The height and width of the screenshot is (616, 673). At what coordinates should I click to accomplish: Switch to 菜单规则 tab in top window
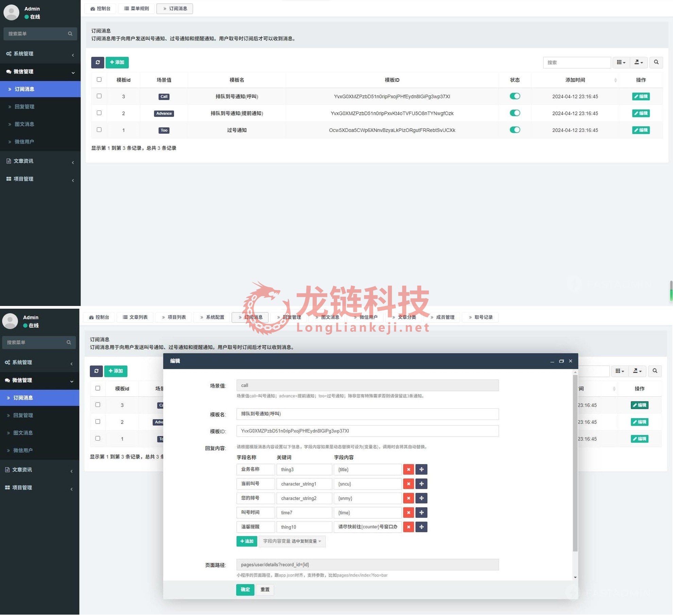[136, 8]
